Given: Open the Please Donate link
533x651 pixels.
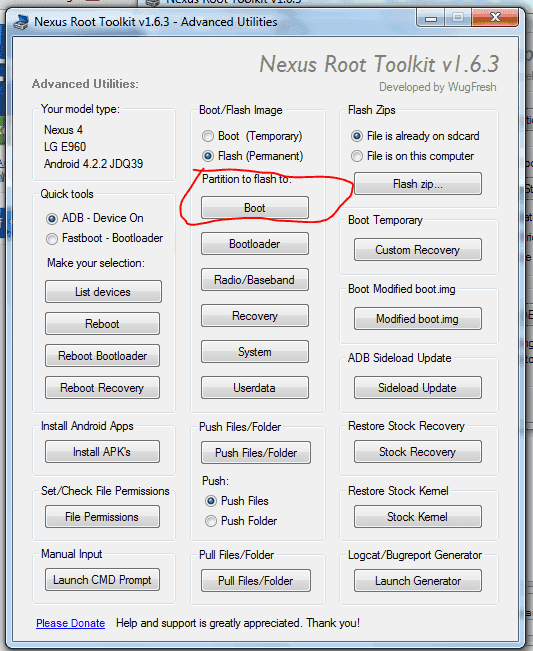Looking at the screenshot, I should (71, 623).
